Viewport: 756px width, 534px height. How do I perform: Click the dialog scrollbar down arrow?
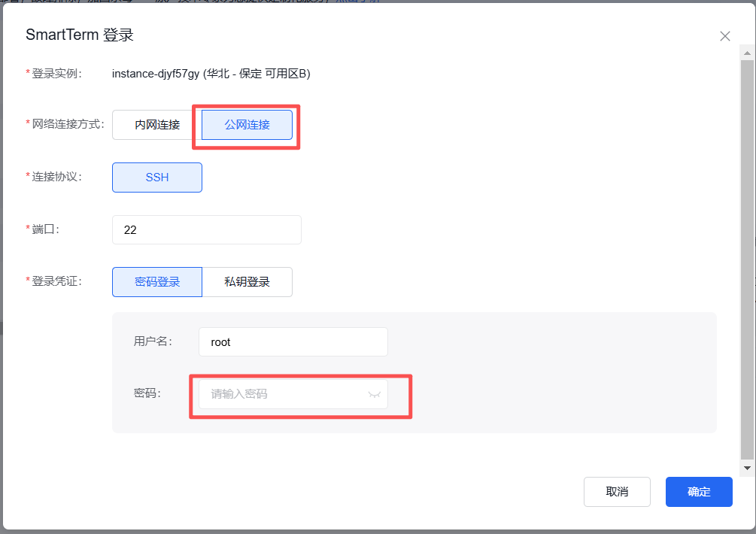tap(747, 468)
